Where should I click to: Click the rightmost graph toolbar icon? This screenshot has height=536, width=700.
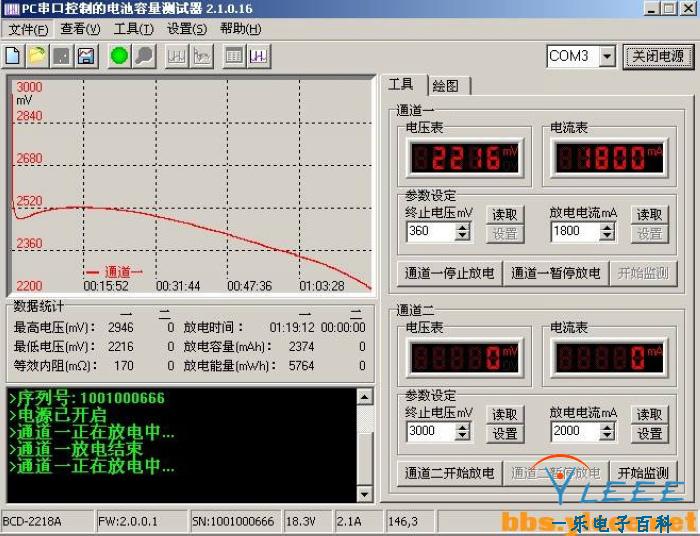pyautogui.click(x=258, y=55)
